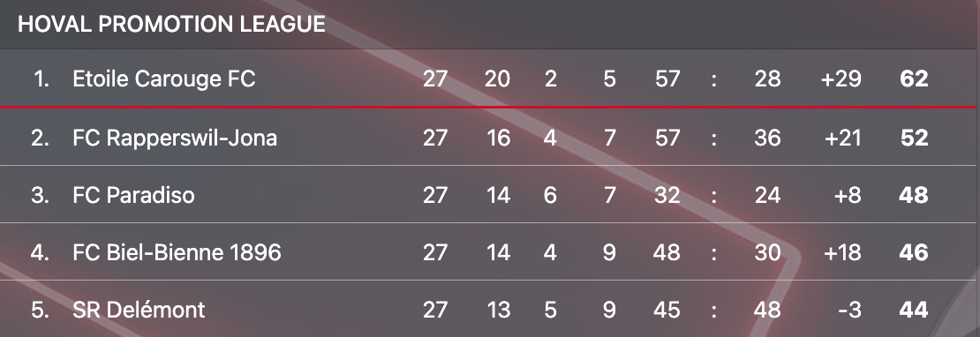Click Etoile Carouge's 62 points value
The height and width of the screenshot is (337, 980).
point(914,79)
